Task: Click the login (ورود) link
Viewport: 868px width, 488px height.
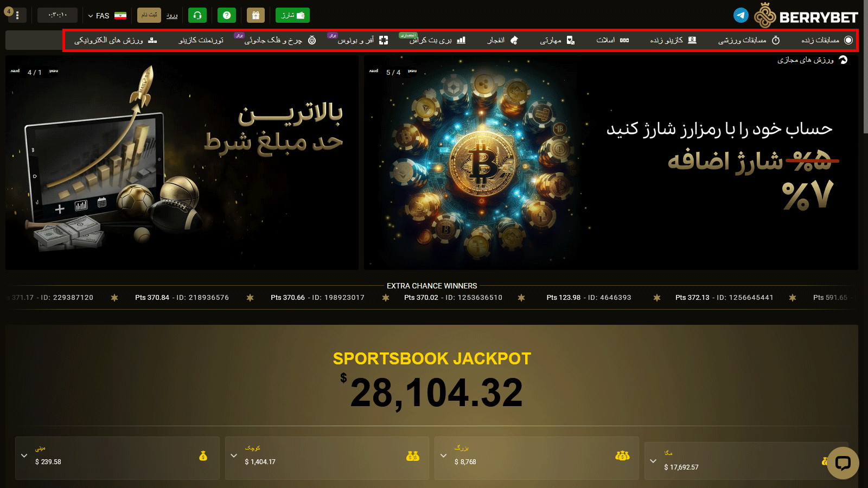Action: click(172, 16)
